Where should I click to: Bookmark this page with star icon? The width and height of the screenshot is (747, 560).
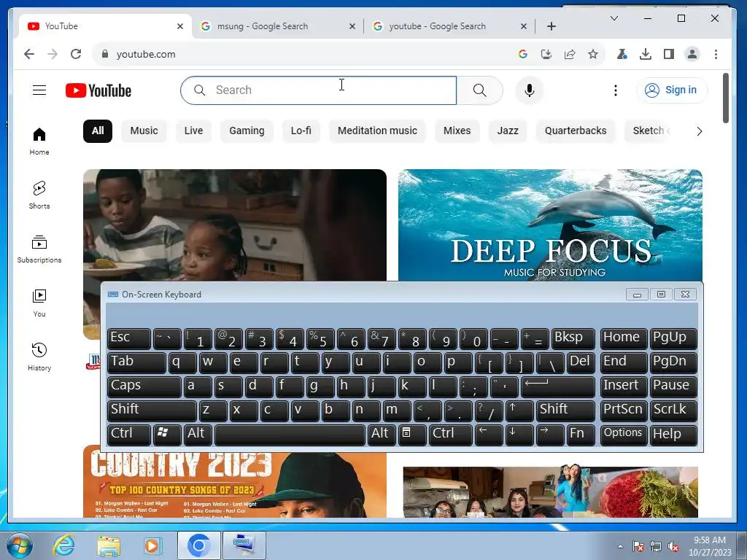point(592,54)
